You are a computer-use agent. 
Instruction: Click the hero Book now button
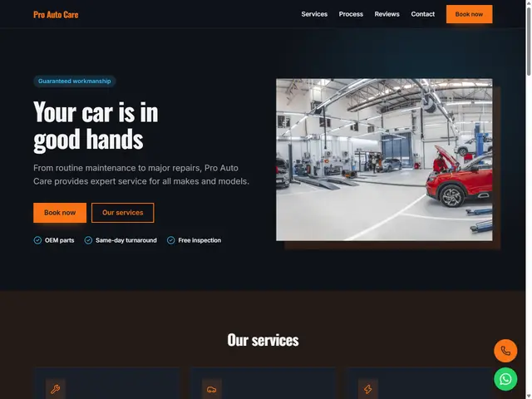[60, 213]
